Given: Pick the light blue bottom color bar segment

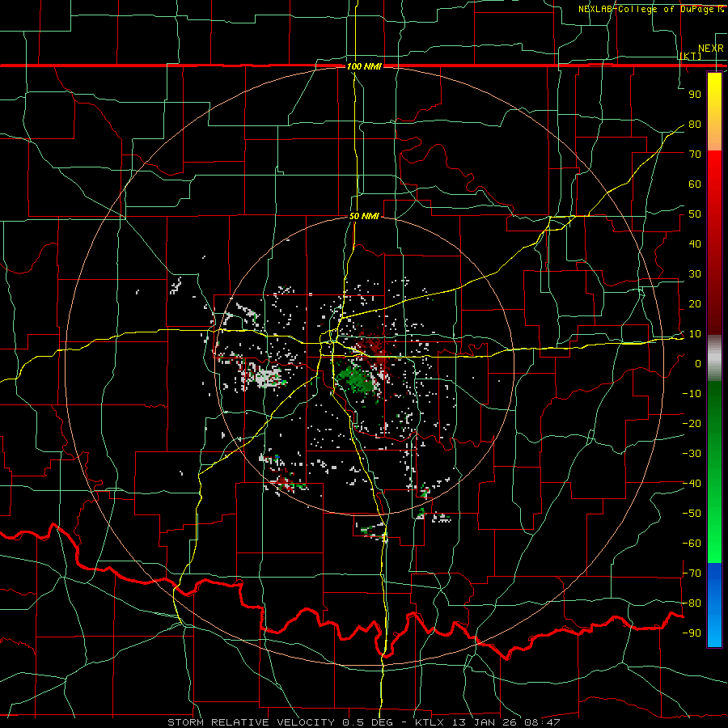Looking at the screenshot, I should click(714, 632).
